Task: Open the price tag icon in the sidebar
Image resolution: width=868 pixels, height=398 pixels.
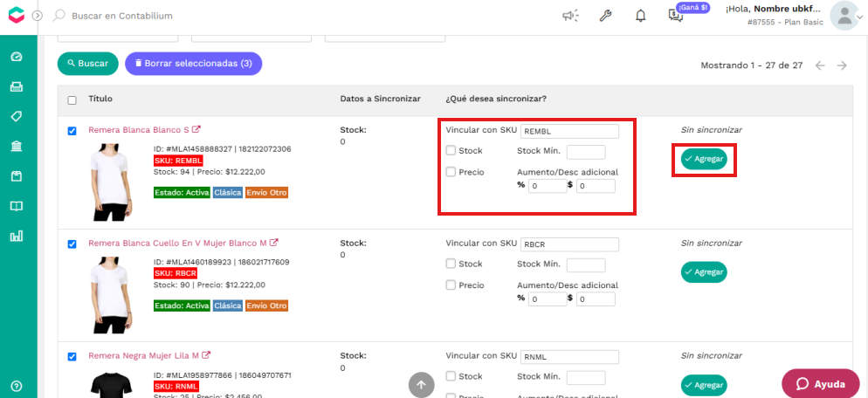Action: pos(17,116)
